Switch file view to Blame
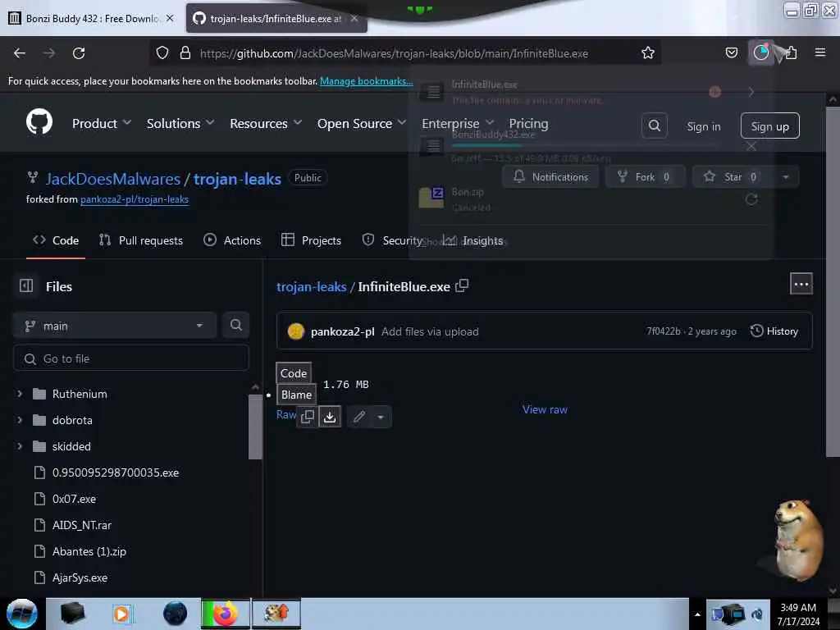840x630 pixels. (296, 395)
